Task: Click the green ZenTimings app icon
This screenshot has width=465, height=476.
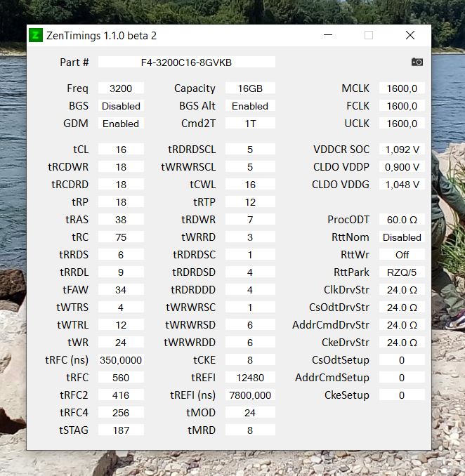Action: click(36, 36)
